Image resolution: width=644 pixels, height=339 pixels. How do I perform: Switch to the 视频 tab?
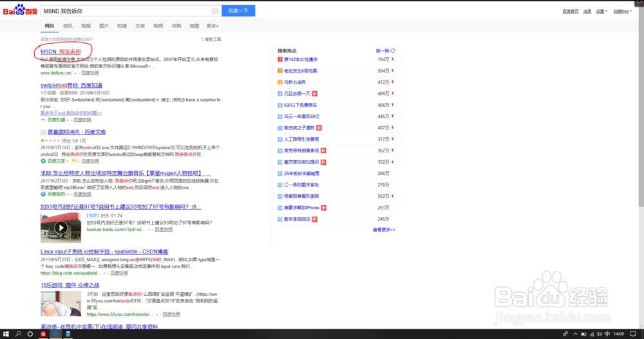coord(86,26)
